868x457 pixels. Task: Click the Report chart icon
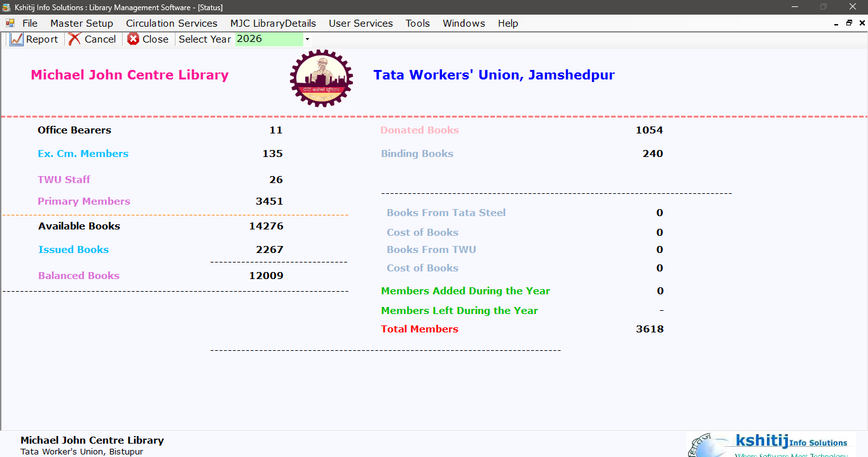coord(17,39)
